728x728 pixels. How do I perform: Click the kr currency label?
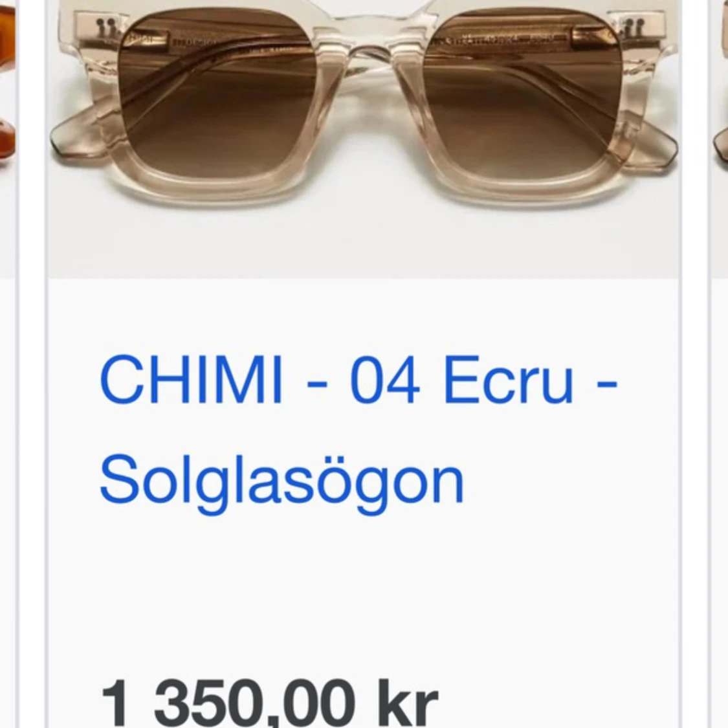[x=408, y=704]
